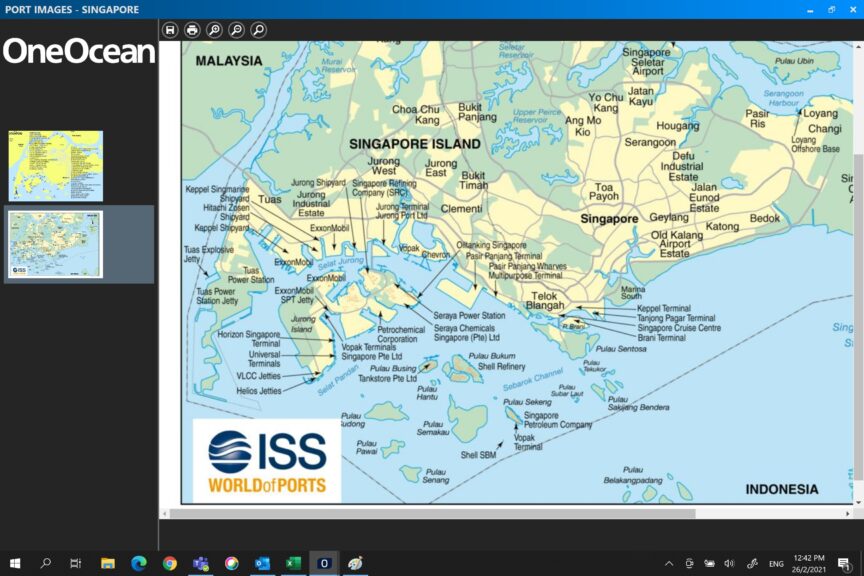Select the first yellow port map thumbnail
This screenshot has width=864, height=576.
[x=55, y=166]
